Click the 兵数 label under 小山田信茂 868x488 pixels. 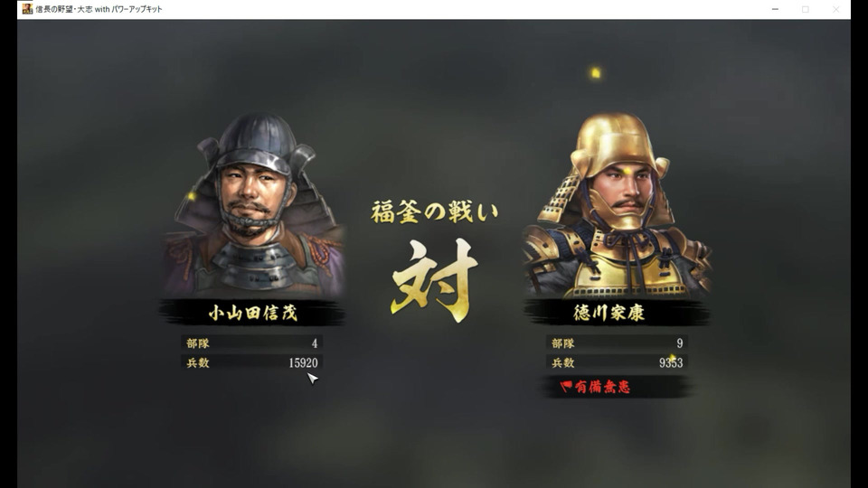(198, 363)
